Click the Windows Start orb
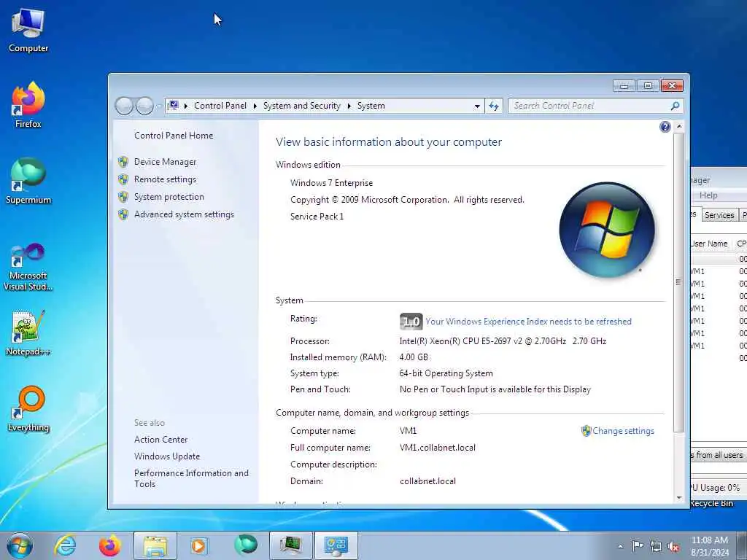This screenshot has height=560, width=747. tap(20, 545)
